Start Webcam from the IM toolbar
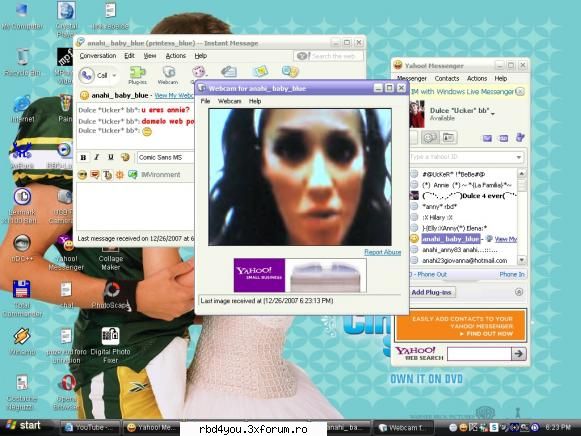 168,75
